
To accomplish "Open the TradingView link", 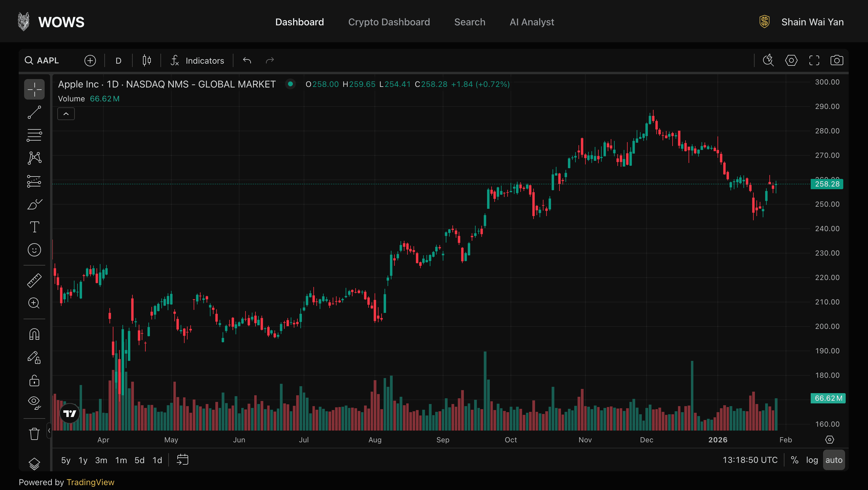I will (x=90, y=482).
